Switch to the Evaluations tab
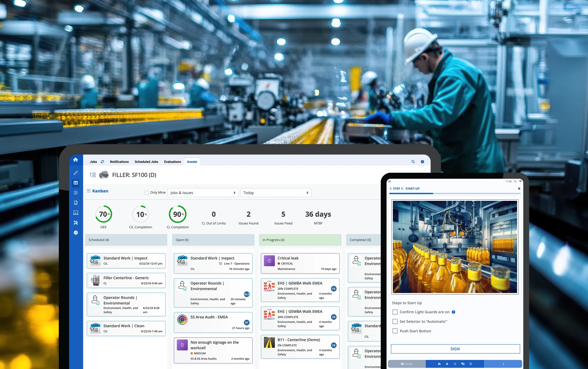Image resolution: width=588 pixels, height=369 pixels. coord(173,162)
